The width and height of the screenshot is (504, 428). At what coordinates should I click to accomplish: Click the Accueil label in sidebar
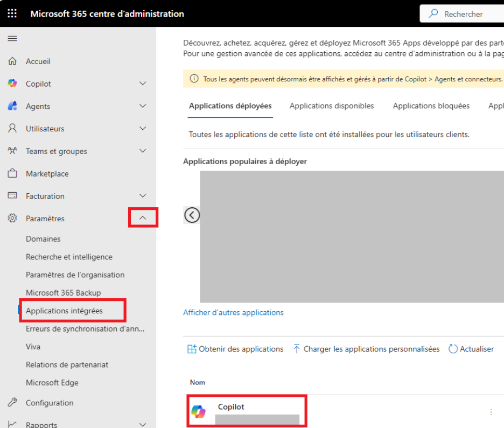tap(38, 61)
